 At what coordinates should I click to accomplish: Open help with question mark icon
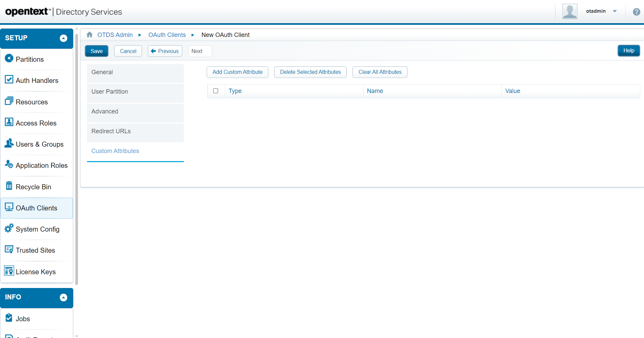[636, 12]
